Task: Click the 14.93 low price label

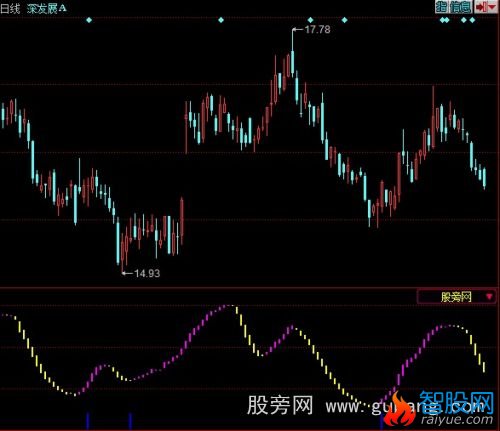Action: (x=147, y=273)
